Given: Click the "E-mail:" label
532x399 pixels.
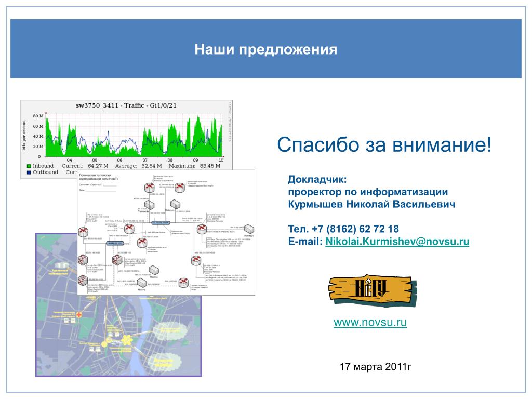Looking at the screenshot, I should [x=305, y=241].
